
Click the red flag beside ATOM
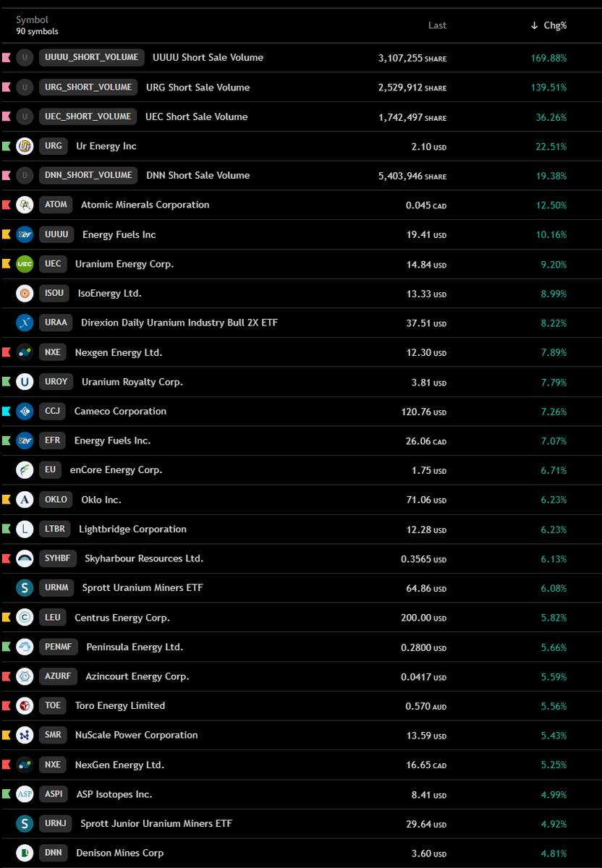pos(6,205)
